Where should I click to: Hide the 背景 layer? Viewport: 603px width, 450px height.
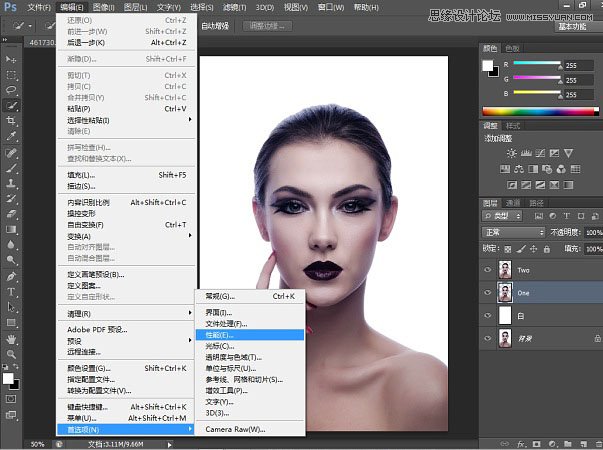(x=488, y=338)
